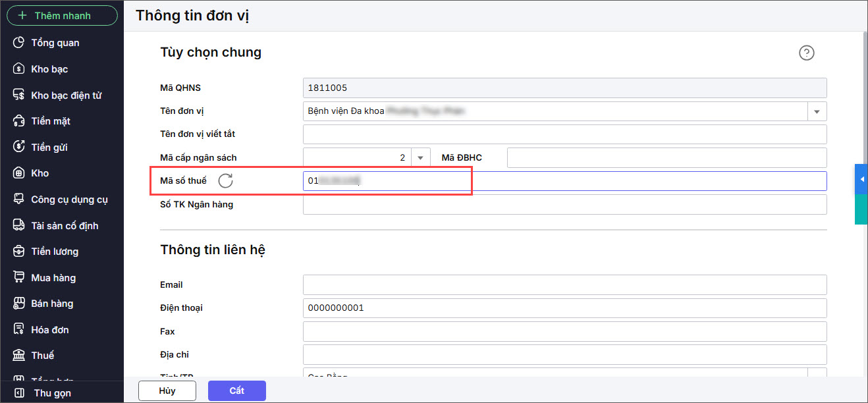Open Tài sản cố định truck icon
This screenshot has height=403, width=868.
(19, 226)
